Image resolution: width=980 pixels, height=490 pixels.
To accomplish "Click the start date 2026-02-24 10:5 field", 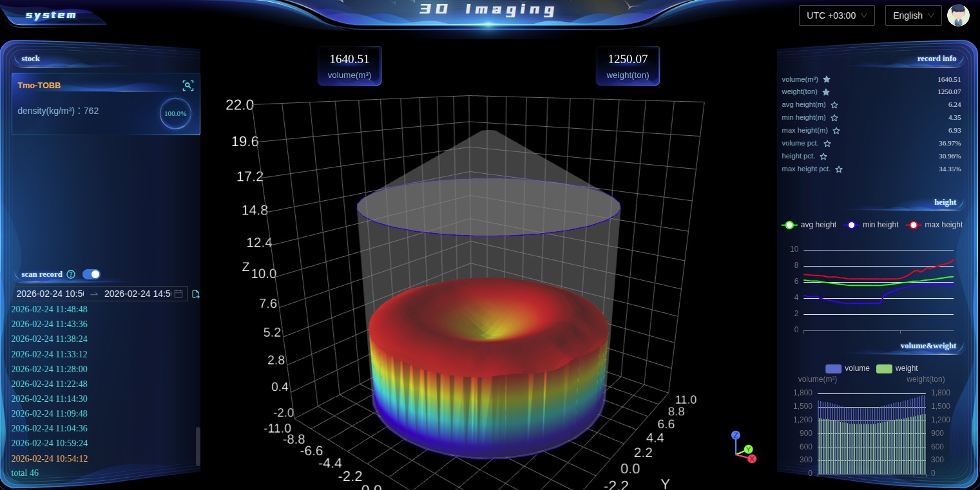I will point(50,294).
